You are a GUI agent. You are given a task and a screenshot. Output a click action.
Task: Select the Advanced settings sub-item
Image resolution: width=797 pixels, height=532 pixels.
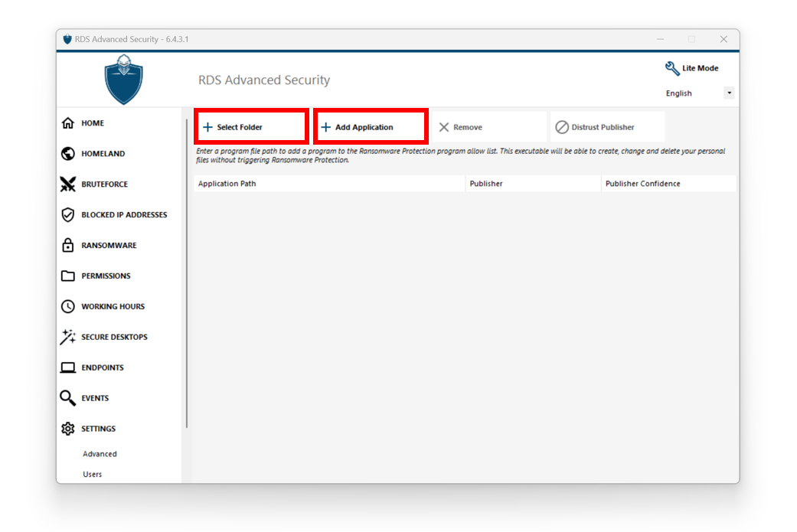100,454
